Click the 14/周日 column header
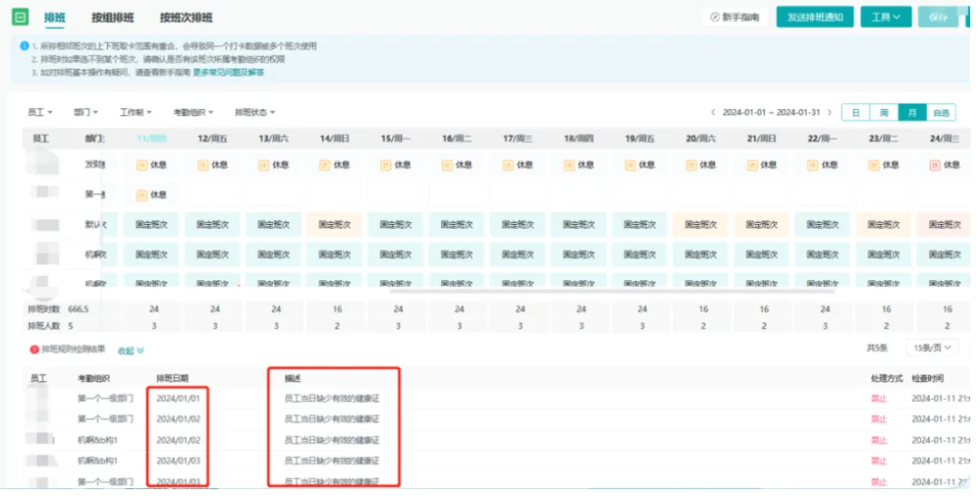The image size is (980, 498). point(334,139)
